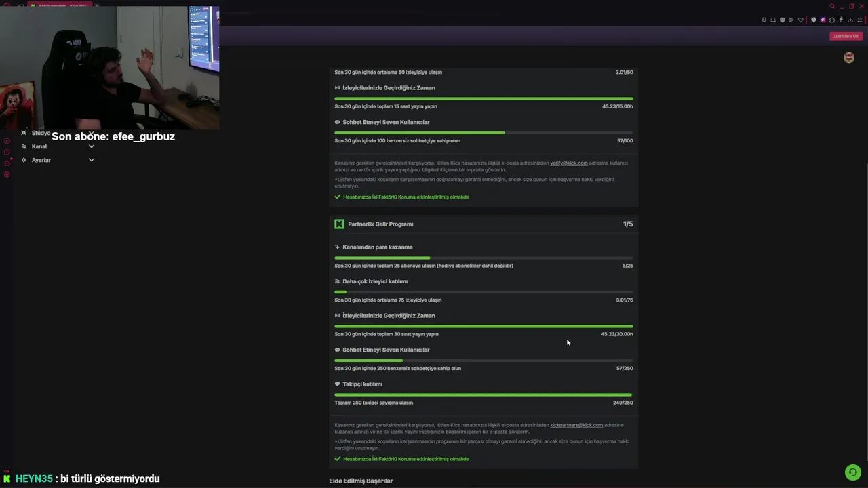The image size is (868, 488).
Task: Open the browser downloads icon
Action: (850, 20)
